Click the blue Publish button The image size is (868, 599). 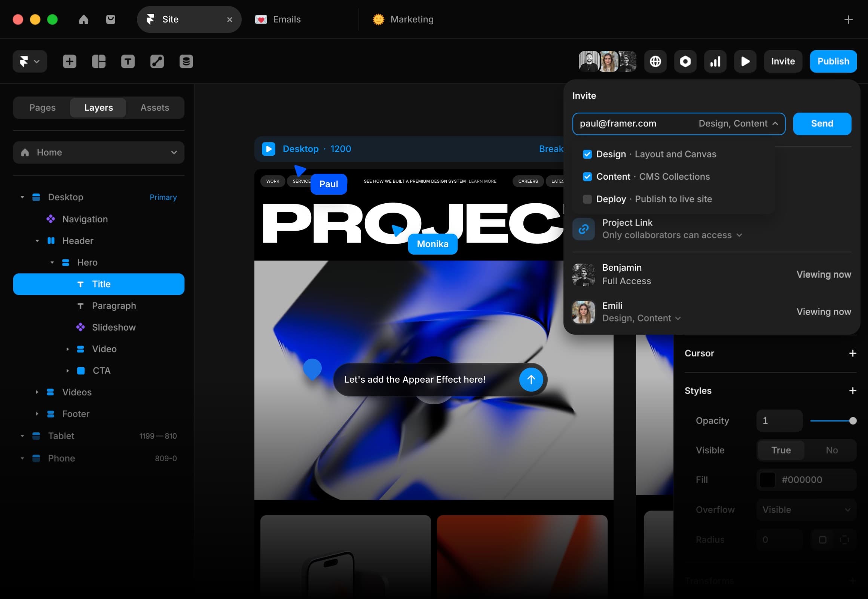point(833,61)
